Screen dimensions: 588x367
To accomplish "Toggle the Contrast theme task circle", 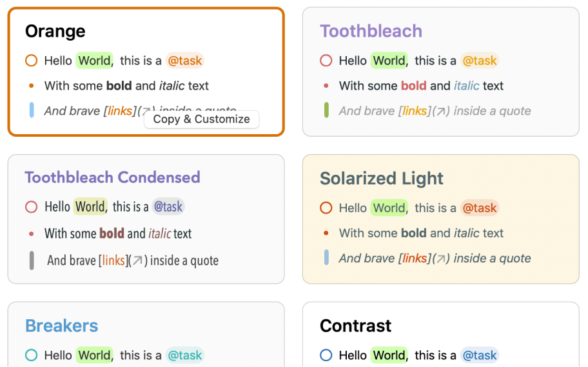I will [x=326, y=355].
